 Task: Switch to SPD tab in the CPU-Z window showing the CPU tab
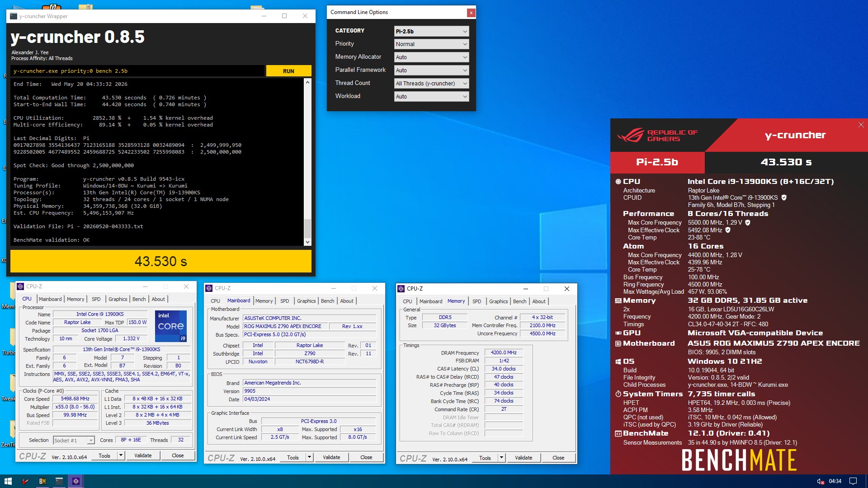click(x=96, y=299)
